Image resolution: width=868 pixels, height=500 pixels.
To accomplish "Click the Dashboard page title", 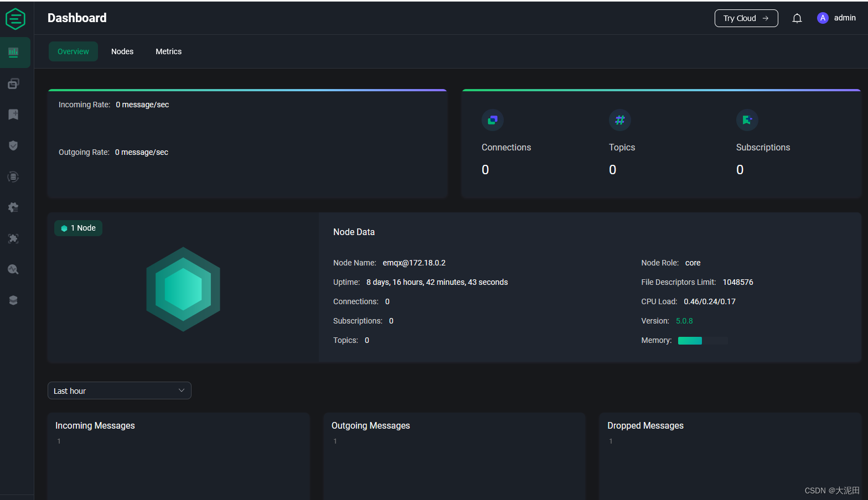I will (77, 18).
